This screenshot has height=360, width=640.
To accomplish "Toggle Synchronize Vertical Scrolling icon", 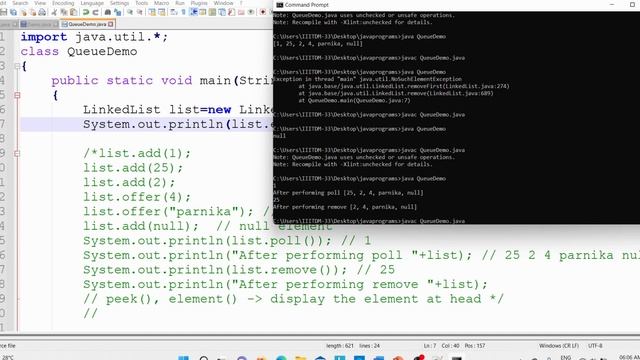I will tap(152, 12).
